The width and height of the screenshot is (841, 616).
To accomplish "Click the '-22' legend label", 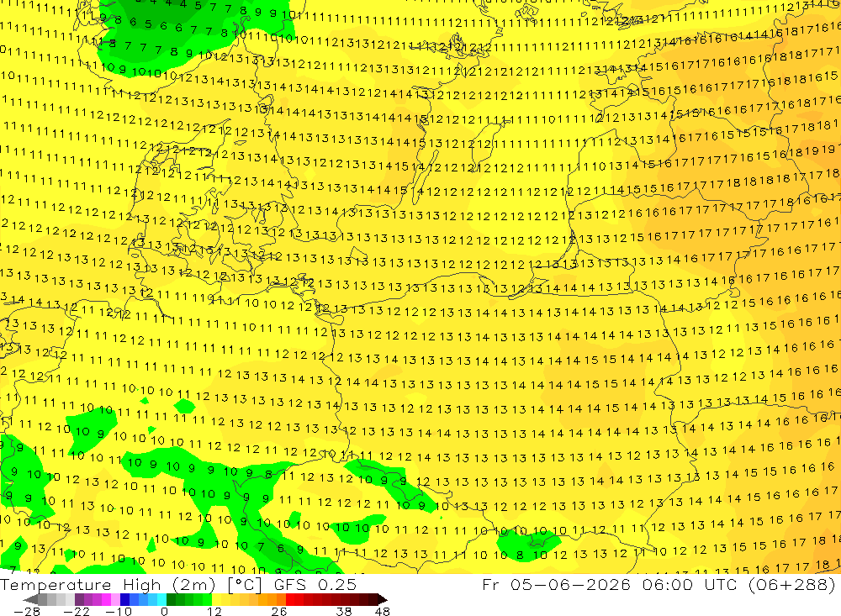I will click(x=77, y=611).
